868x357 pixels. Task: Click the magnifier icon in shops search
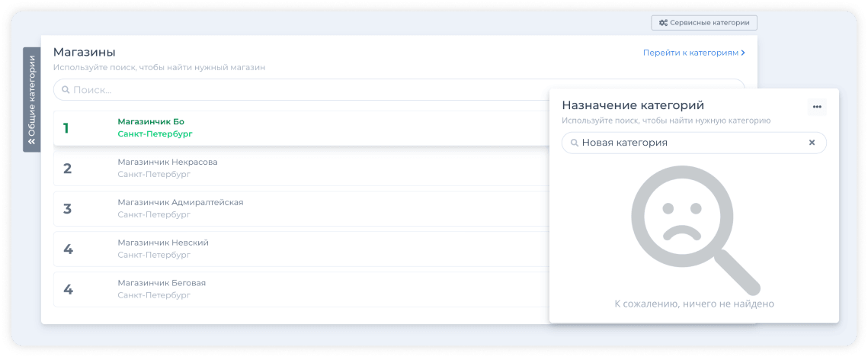coord(66,90)
